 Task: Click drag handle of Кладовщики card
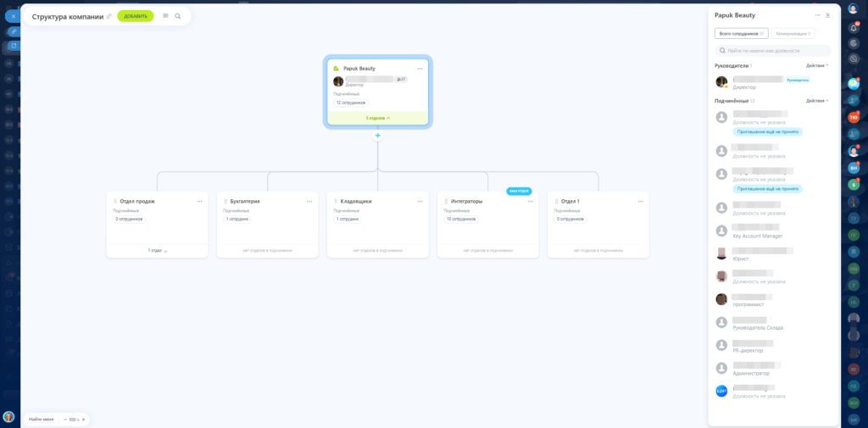tap(336, 202)
